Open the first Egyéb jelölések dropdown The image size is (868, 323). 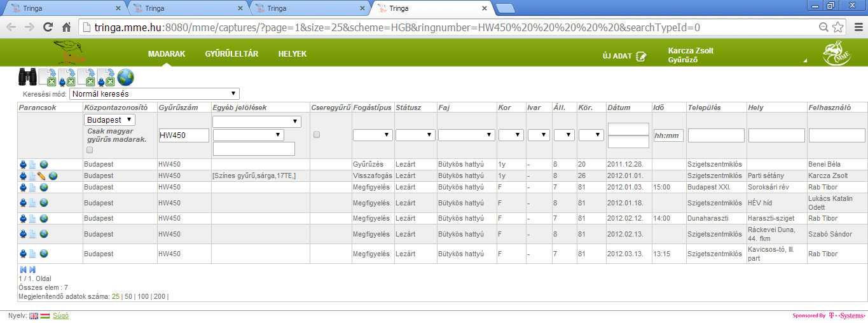[x=257, y=121]
